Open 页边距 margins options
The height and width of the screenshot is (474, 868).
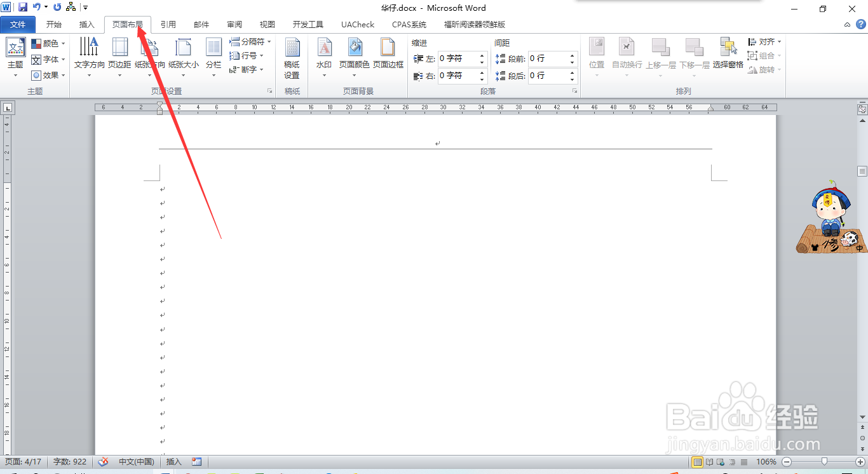pyautogui.click(x=119, y=58)
